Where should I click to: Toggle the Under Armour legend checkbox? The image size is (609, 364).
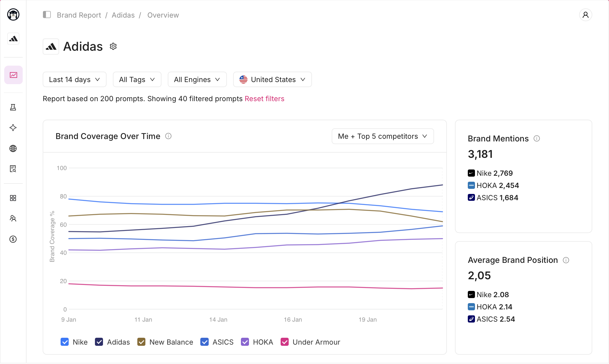(285, 342)
